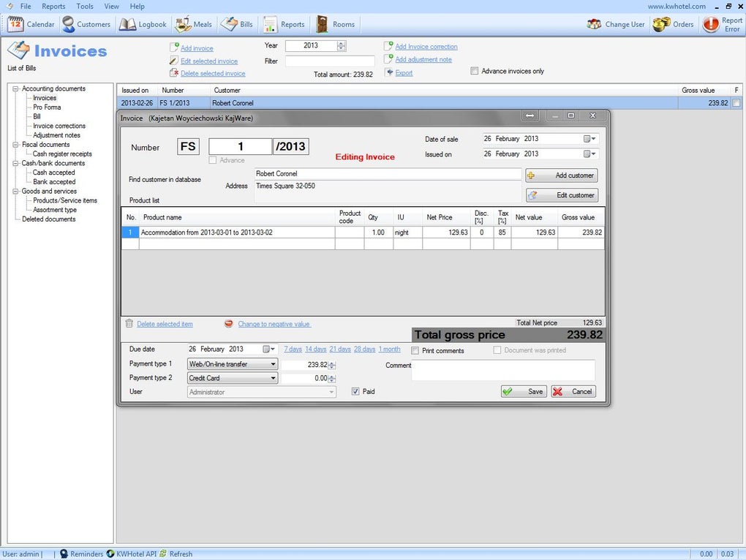The height and width of the screenshot is (560, 746).
Task: Click the Add invoice correction icon
Action: [x=388, y=45]
